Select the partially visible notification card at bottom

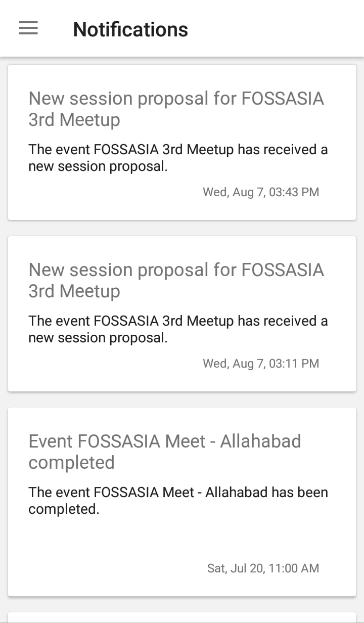[182, 618]
